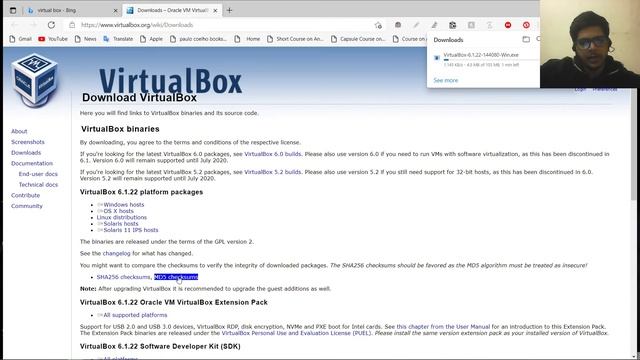Screen dimensions: 640x360
Task: Click 'All supported platforms' Extension Pack link
Action: pyautogui.click(x=135, y=315)
